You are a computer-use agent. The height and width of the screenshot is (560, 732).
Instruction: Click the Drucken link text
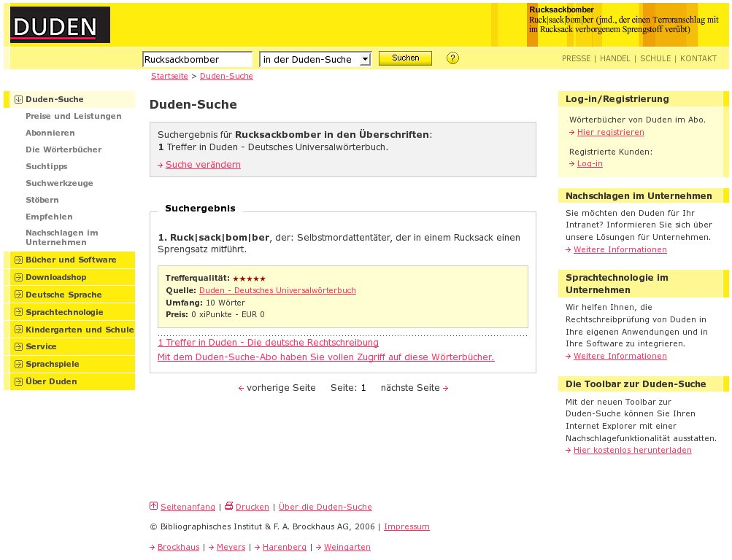[x=252, y=507]
